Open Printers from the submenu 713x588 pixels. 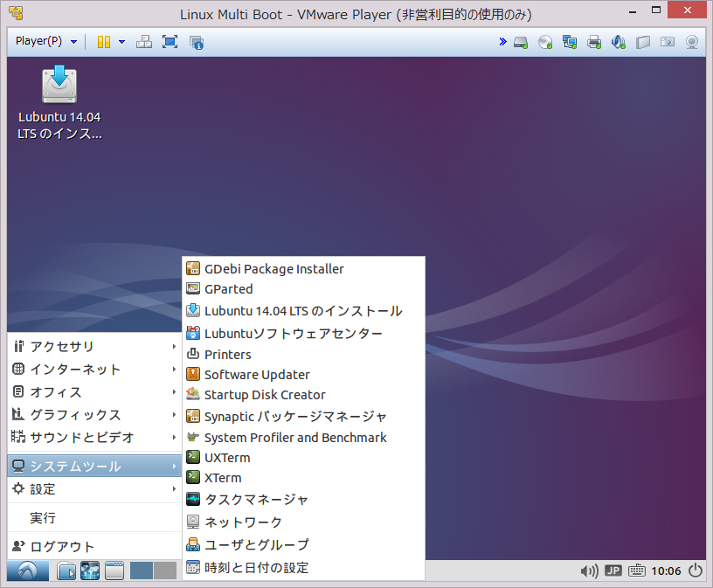(303, 354)
